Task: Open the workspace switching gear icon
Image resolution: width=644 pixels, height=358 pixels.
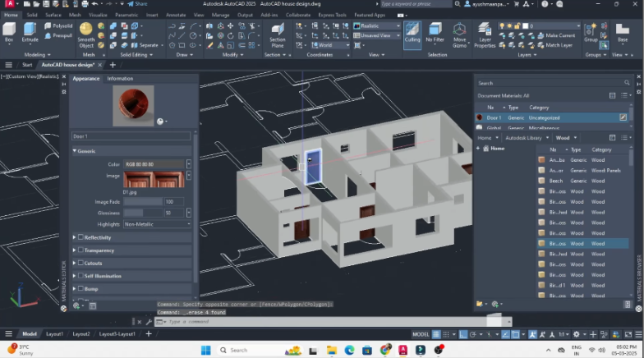Action: [577, 335]
